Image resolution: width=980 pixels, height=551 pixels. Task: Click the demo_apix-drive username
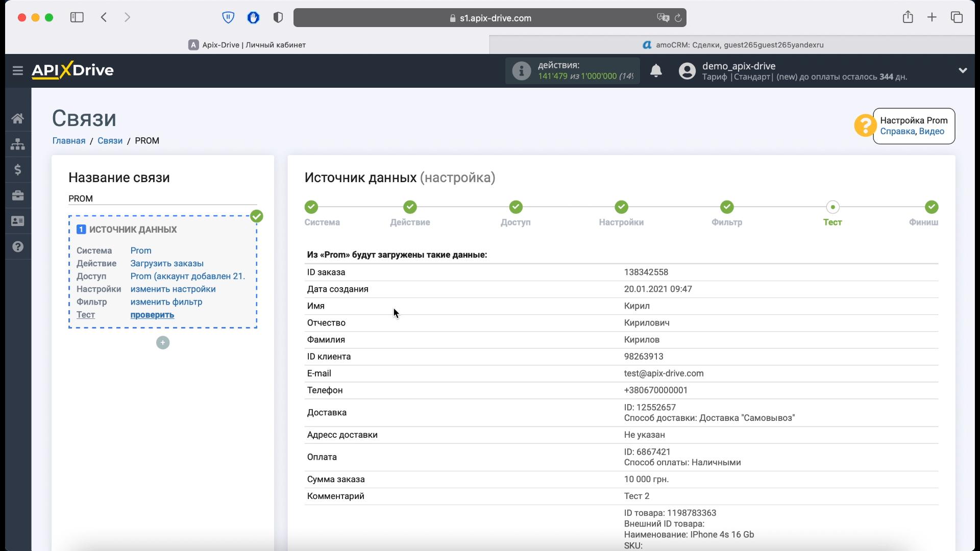pos(739,66)
